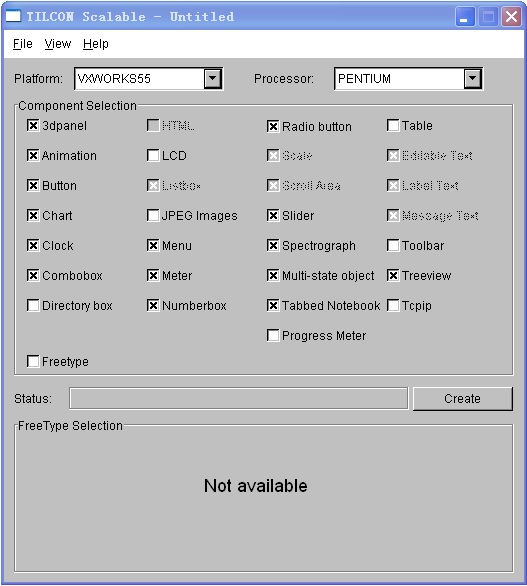This screenshot has width=527, height=586.
Task: Minimize the TILCON Scalable window
Action: point(465,17)
